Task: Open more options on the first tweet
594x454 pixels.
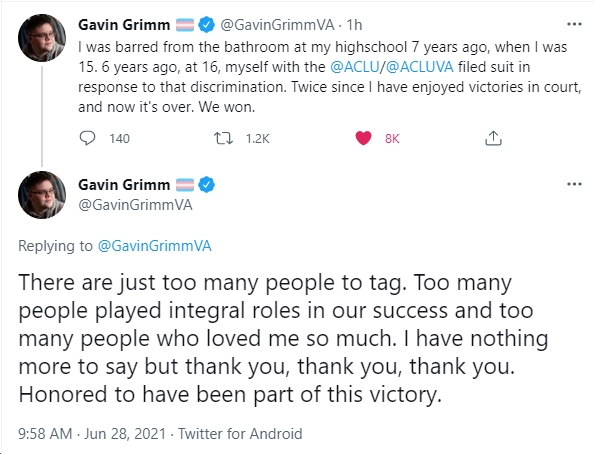Action: [x=574, y=24]
